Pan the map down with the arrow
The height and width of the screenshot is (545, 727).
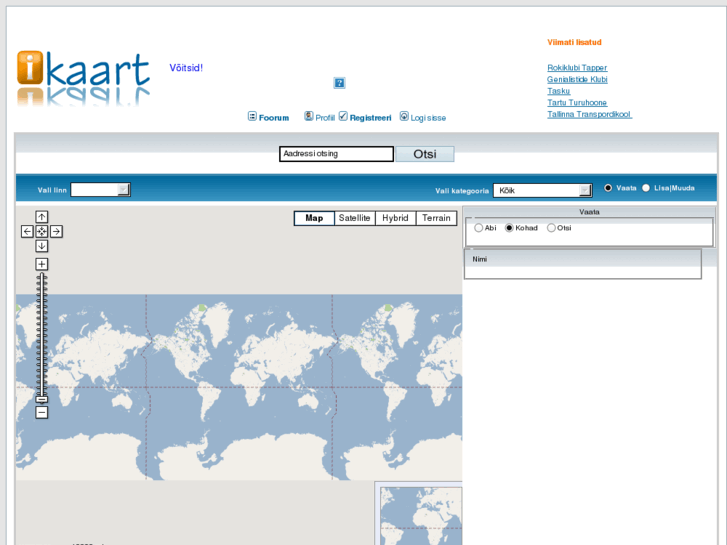pos(42,246)
